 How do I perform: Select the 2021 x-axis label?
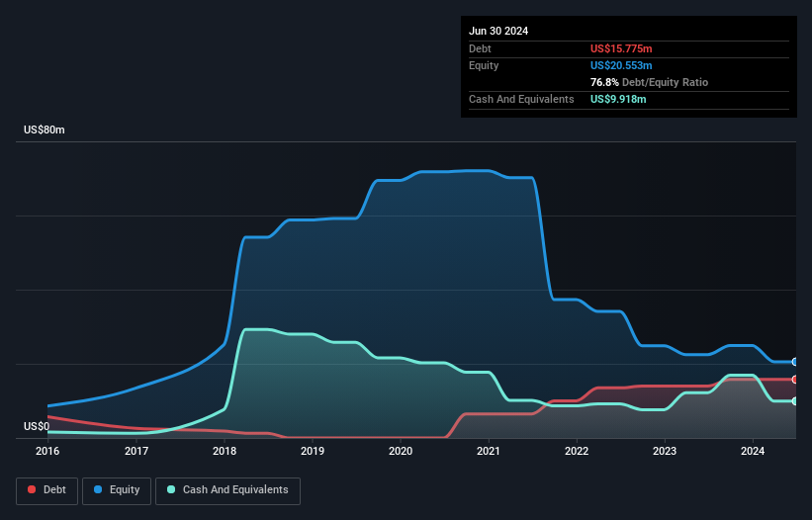click(x=489, y=451)
